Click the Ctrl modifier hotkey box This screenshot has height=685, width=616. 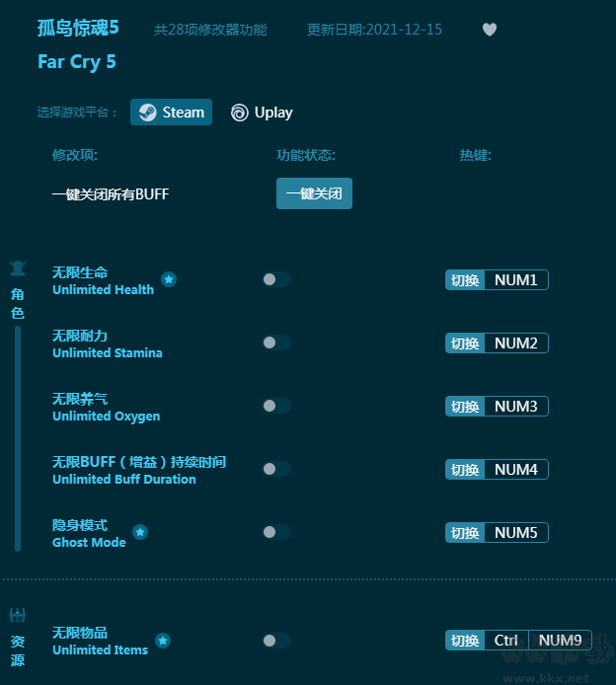(505, 641)
